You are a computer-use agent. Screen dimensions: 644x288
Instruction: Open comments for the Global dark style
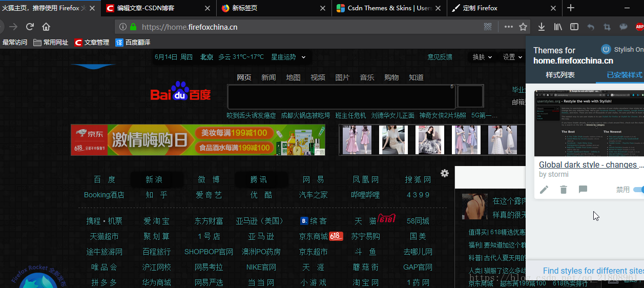(583, 190)
